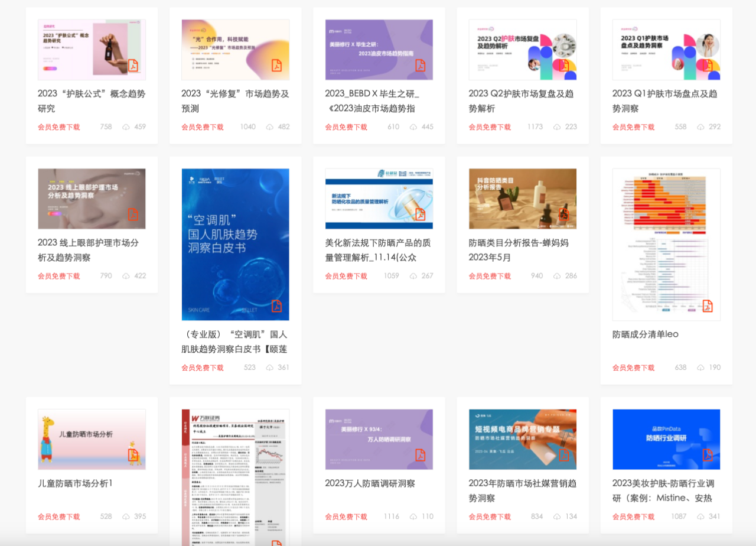Screen dimensions: 756x546
Task: Click download cloud icon beside 223
Action: click(x=557, y=127)
